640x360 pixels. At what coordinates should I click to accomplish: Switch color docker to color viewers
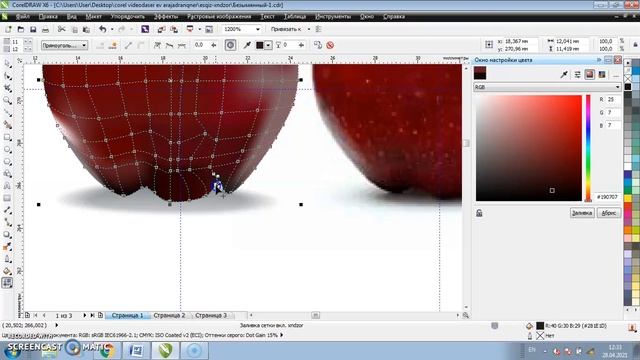coord(589,74)
